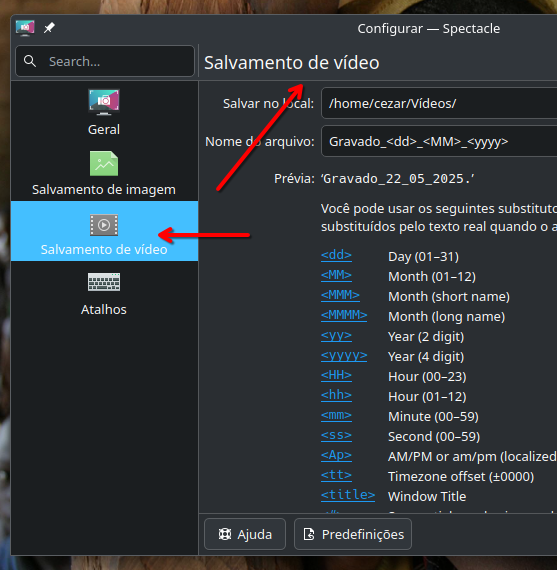This screenshot has height=570, width=557.
Task: Toggle the pin window icon
Action: click(49, 28)
